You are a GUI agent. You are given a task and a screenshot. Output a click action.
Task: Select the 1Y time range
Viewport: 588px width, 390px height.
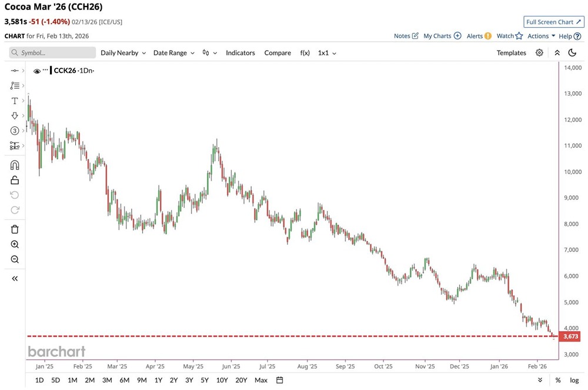(158, 380)
